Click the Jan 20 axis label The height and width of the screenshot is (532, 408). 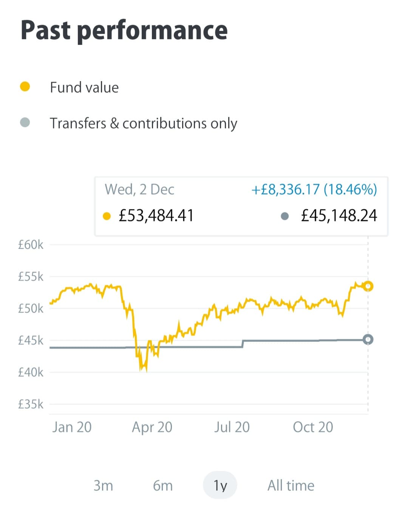click(x=72, y=427)
